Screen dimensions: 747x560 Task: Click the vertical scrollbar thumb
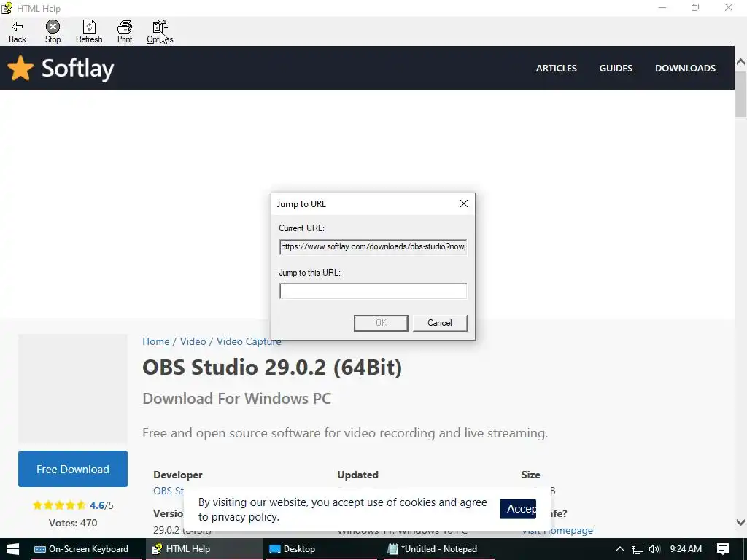740,94
